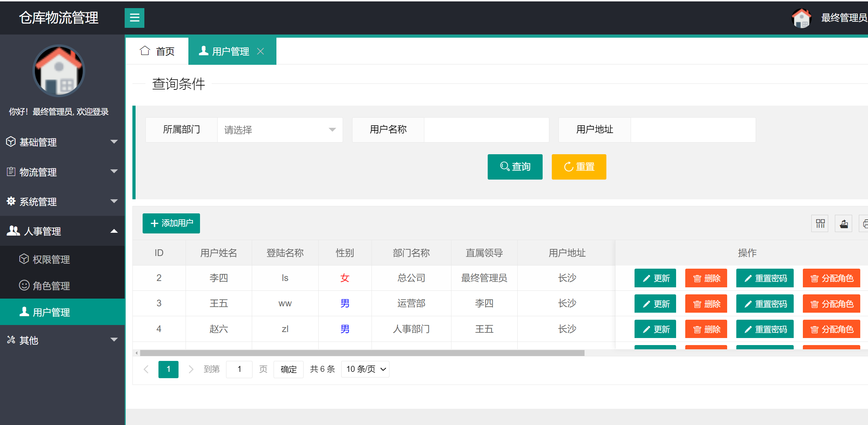
Task: Click the login name cell 'zl'
Action: (285, 329)
